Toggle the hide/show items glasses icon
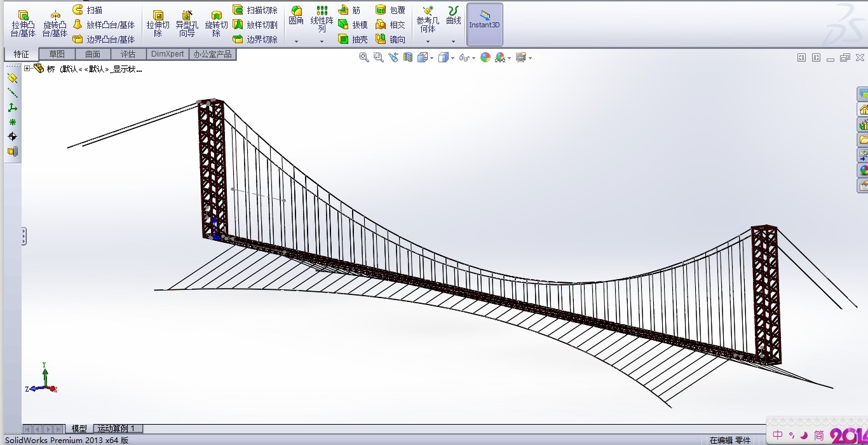Viewport: 868px width, 445px height. click(x=464, y=57)
